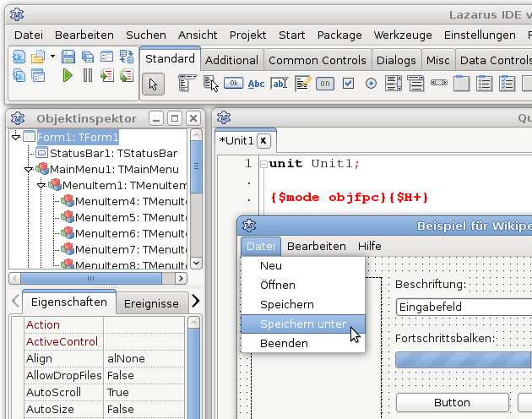This screenshot has height=419, width=532.
Task: Open the Start menu
Action: [292, 35]
